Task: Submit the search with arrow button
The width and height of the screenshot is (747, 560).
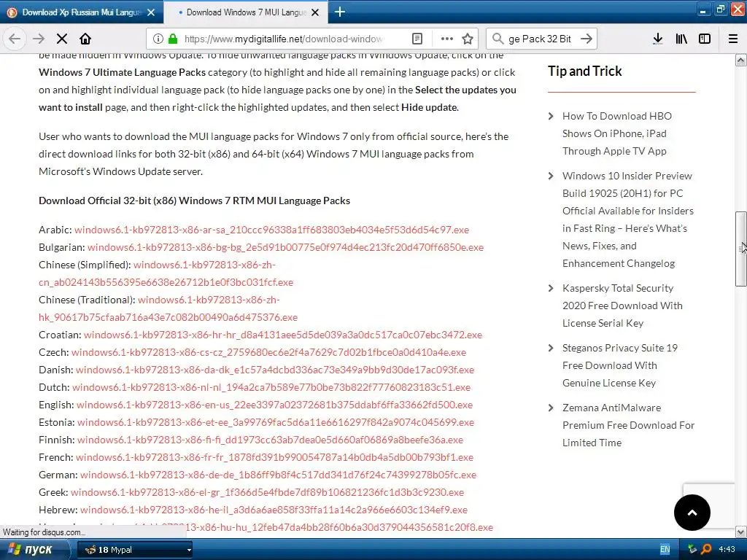Action: point(587,39)
